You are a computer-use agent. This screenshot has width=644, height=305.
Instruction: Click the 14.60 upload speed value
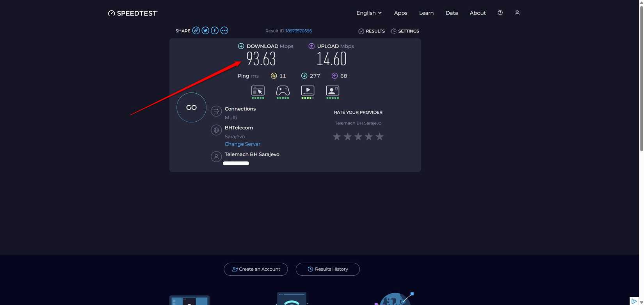331,59
